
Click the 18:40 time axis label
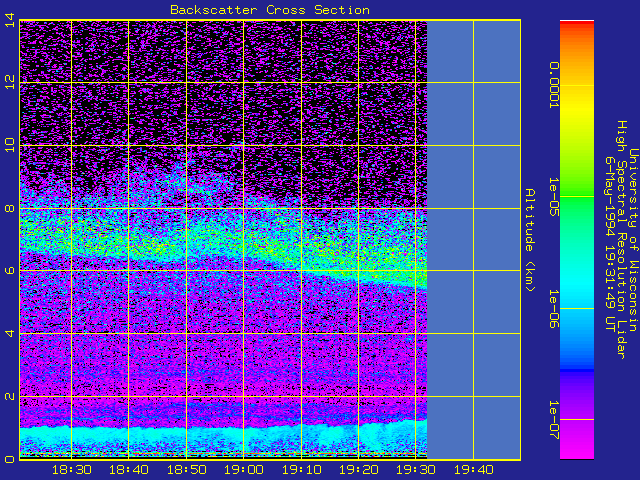pos(129,470)
